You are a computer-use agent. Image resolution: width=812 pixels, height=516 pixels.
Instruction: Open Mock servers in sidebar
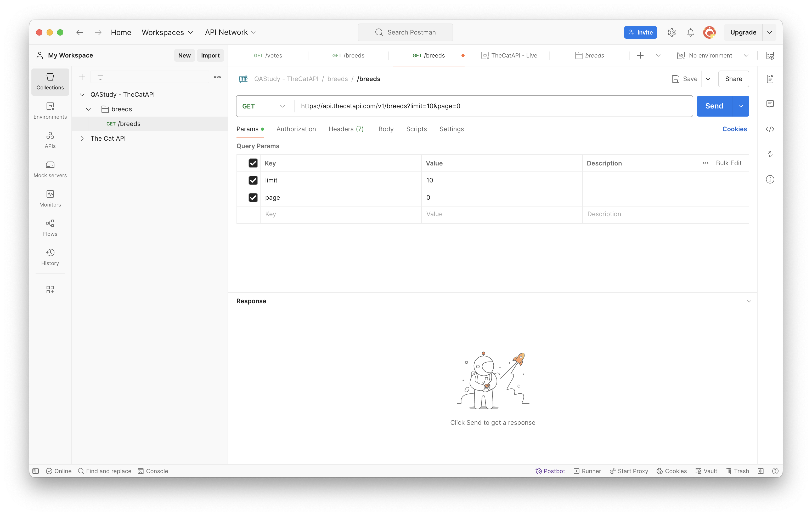(x=50, y=169)
